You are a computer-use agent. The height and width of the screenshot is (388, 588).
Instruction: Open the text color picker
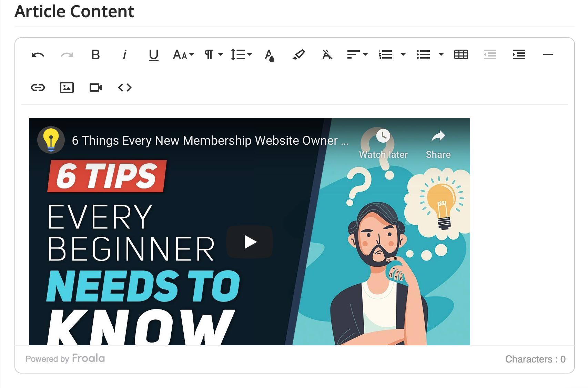269,54
